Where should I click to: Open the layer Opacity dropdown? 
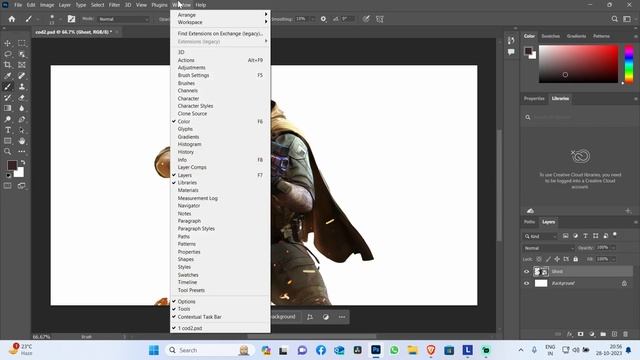(x=613, y=248)
